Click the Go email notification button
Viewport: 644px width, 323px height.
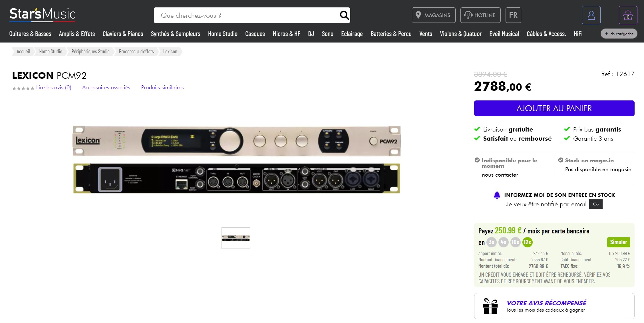click(x=596, y=204)
